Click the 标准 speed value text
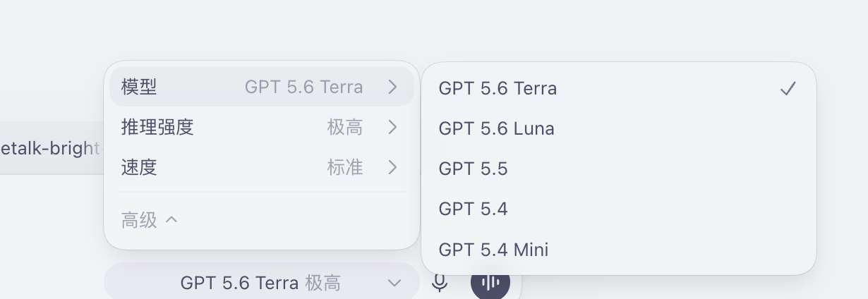 coord(345,167)
